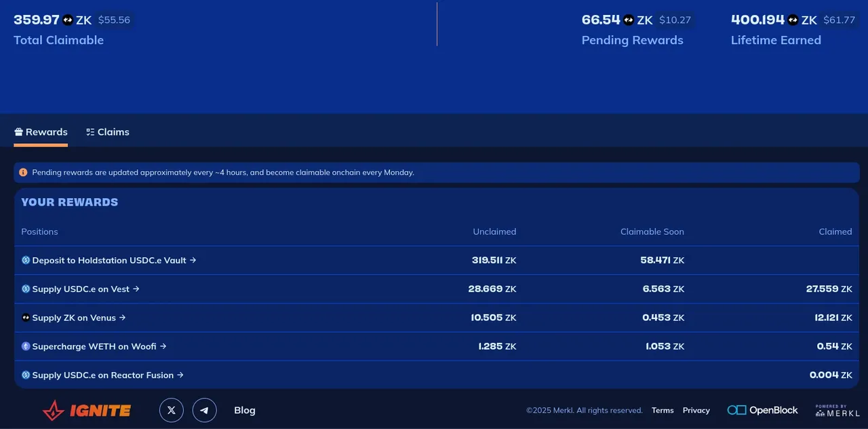Click the Claimed column header
Screen dimensions: 868x429
coord(835,231)
